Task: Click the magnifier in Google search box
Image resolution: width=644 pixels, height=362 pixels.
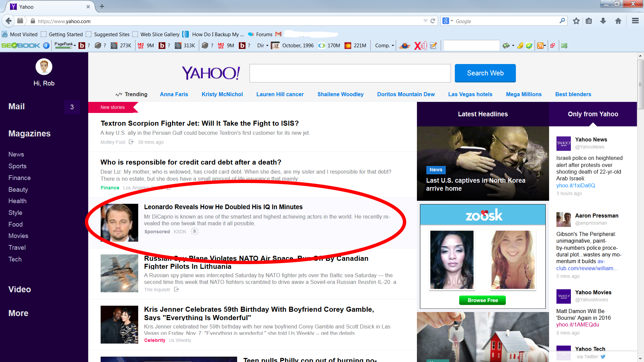Action: [x=562, y=21]
